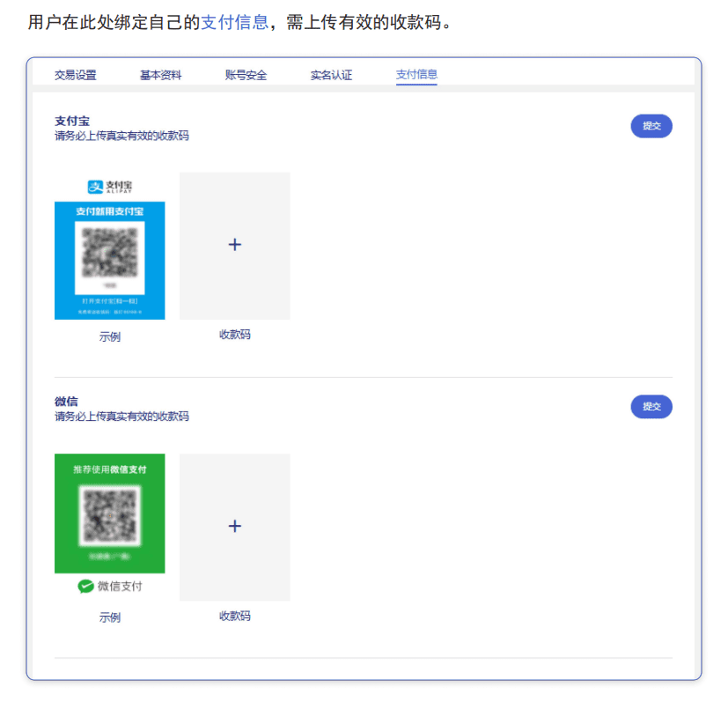Click the 收款码 label under WeChat upload
This screenshot has height=702, width=728.
pos(235,616)
